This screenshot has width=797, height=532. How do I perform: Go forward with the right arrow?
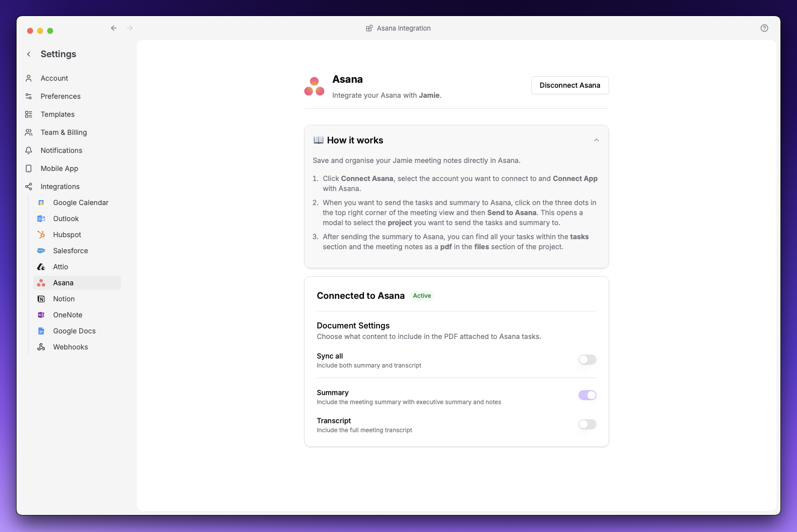coord(130,28)
